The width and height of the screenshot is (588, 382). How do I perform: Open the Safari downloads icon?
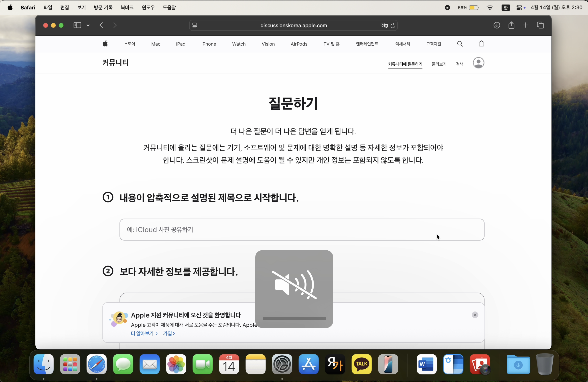[497, 25]
